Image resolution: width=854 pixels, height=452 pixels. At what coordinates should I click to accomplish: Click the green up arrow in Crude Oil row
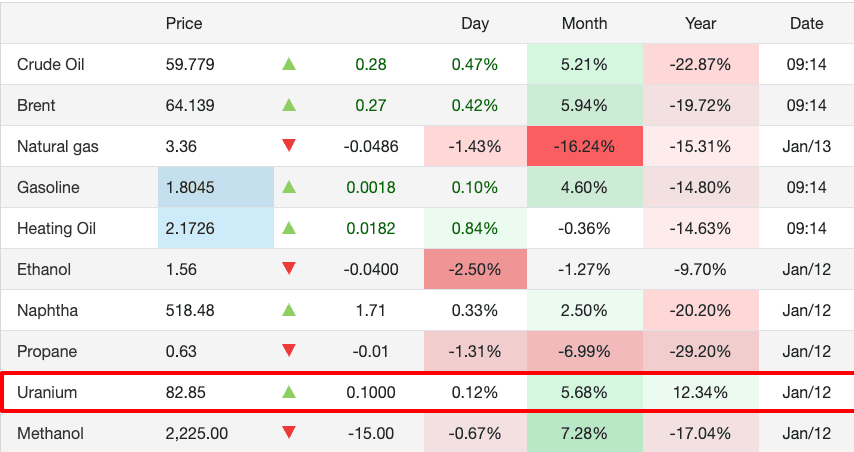point(289,64)
